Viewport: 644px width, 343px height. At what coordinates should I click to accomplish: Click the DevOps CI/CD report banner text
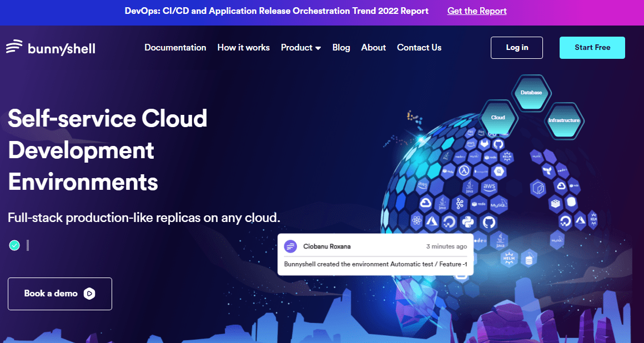click(x=276, y=11)
